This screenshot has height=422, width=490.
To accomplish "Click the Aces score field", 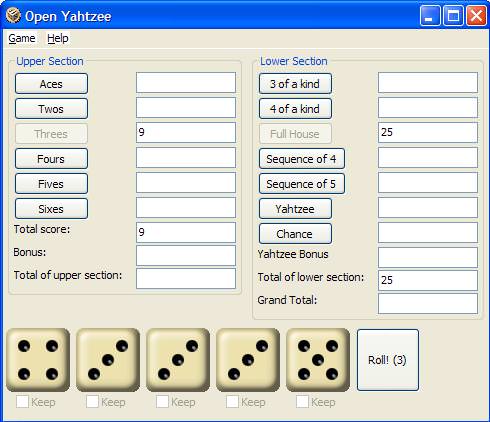I will click(x=186, y=83).
